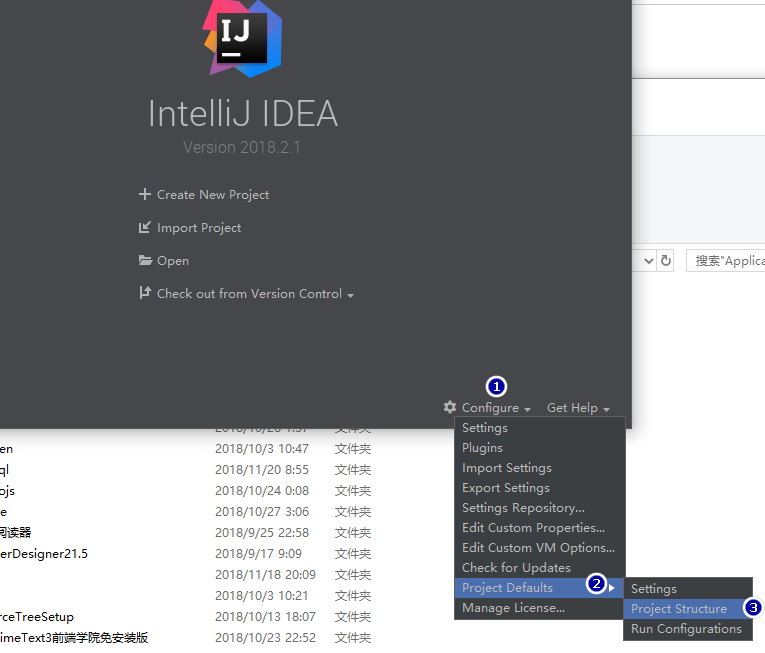
Task: Select the folder row dated 2018/10/27 3:06
Action: tap(185, 511)
